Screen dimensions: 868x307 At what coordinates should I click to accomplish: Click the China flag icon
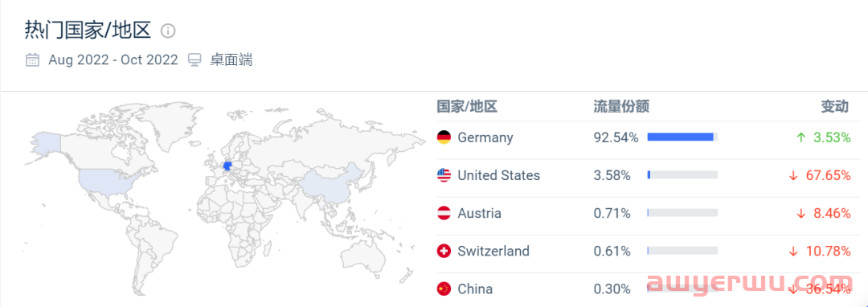[444, 289]
